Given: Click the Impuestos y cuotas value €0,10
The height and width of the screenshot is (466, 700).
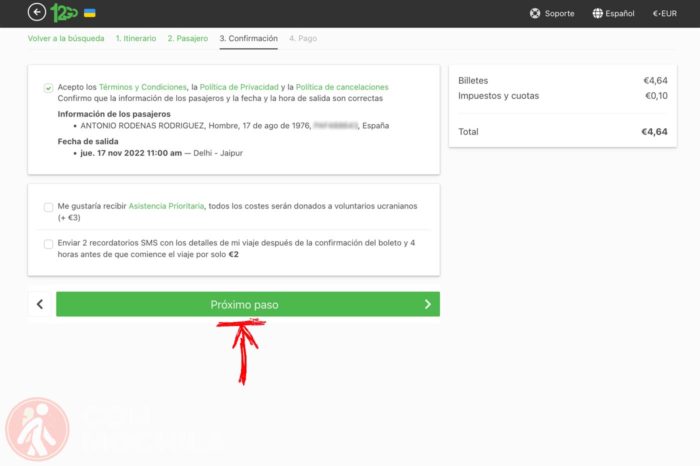Looking at the screenshot, I should click(x=656, y=96).
